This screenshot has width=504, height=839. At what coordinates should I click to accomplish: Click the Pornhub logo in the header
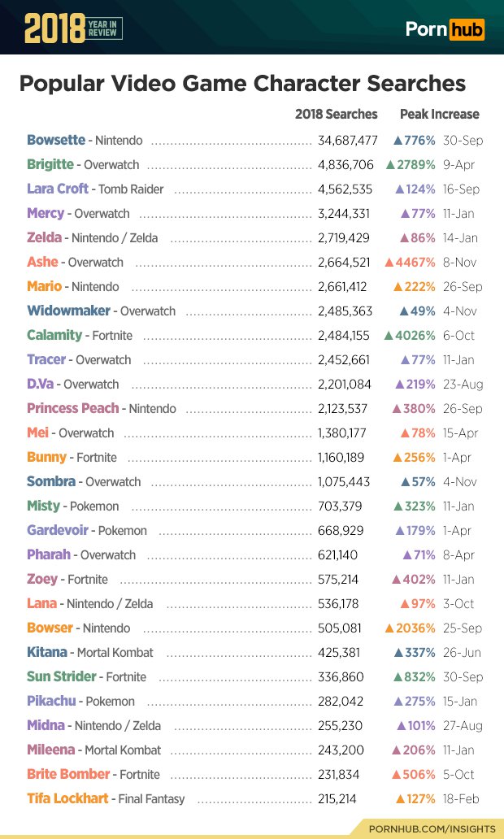pyautogui.click(x=445, y=29)
